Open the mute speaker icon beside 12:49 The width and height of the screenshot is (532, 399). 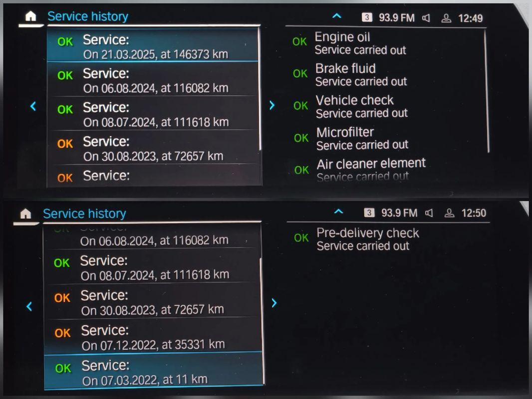pos(426,18)
